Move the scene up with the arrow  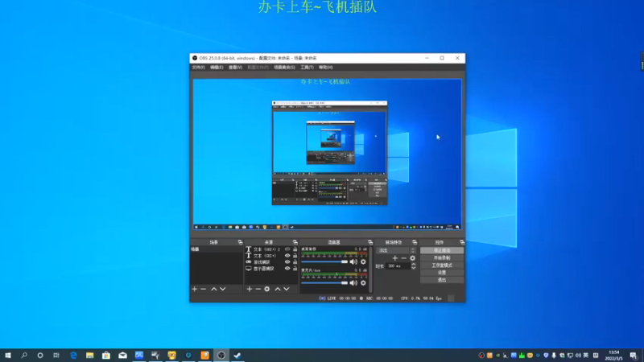[x=214, y=289]
